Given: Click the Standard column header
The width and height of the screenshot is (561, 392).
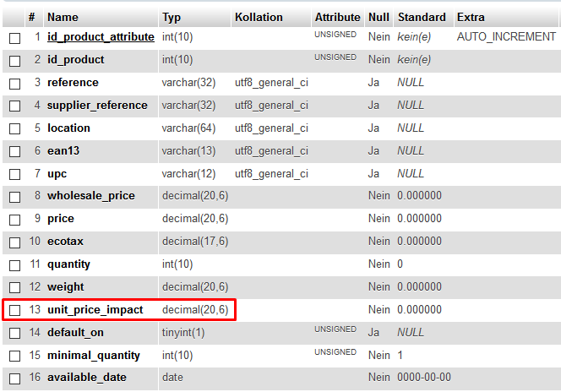Looking at the screenshot, I should (x=422, y=17).
